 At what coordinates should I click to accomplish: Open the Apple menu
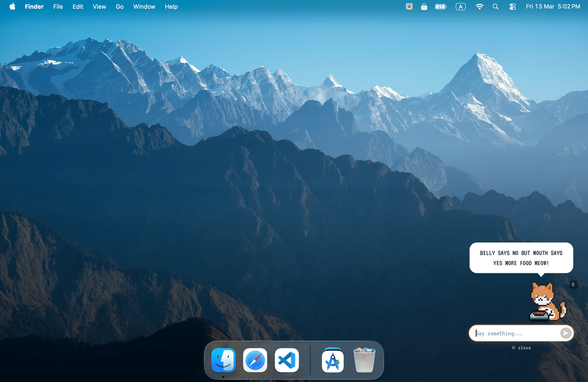[x=12, y=7]
